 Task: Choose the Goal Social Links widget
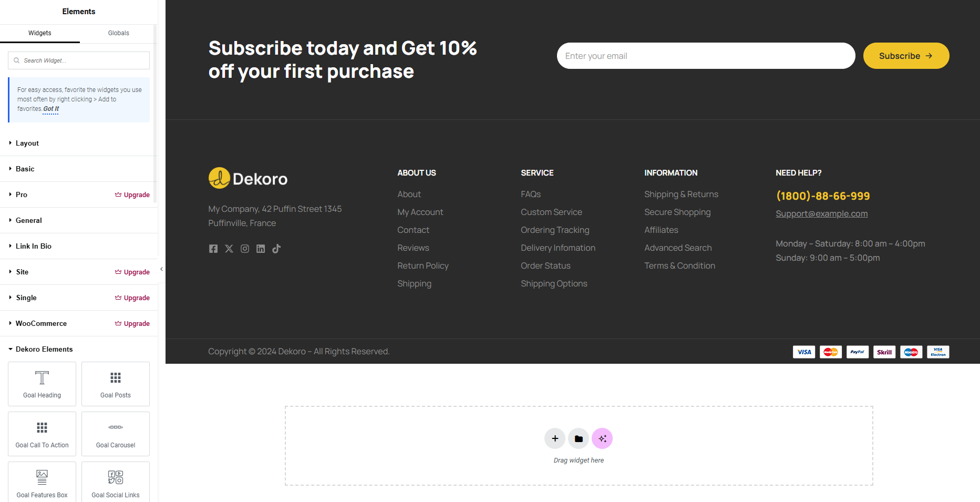116,483
